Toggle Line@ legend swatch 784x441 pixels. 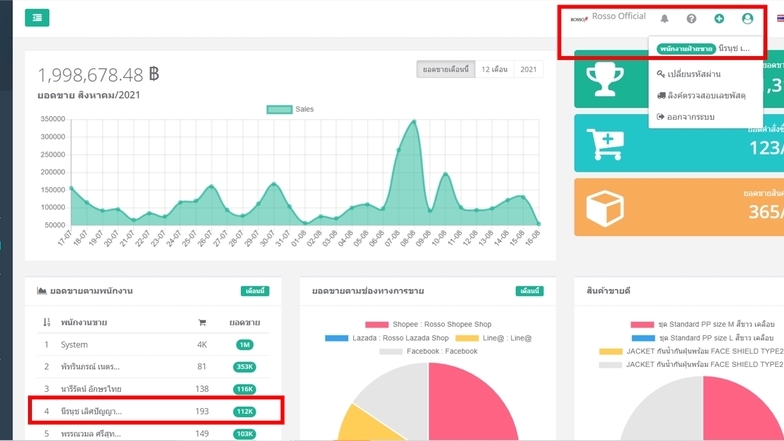[x=467, y=338]
